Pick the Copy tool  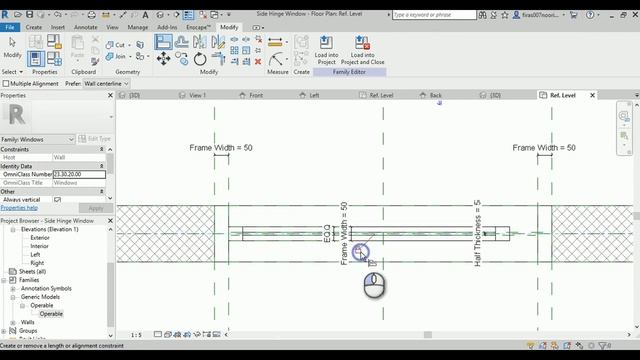[182, 59]
